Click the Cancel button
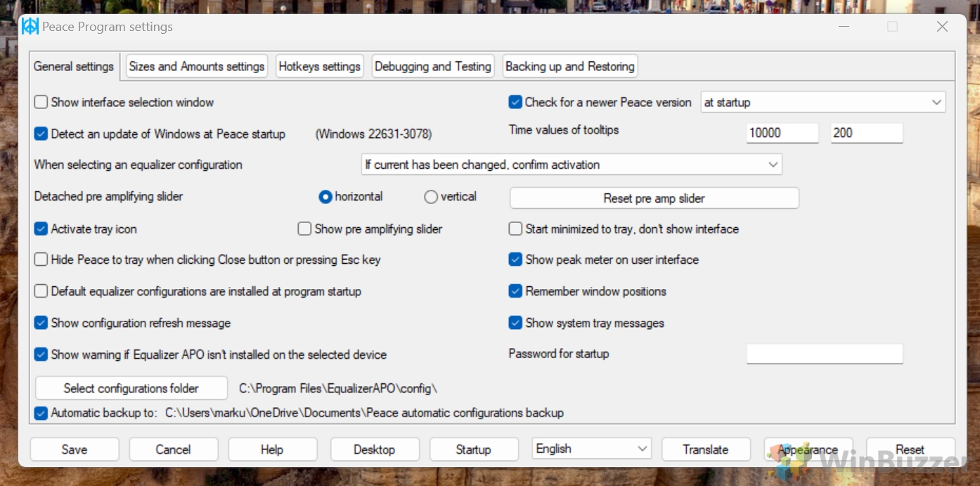Viewport: 980px width, 486px height. click(x=173, y=449)
